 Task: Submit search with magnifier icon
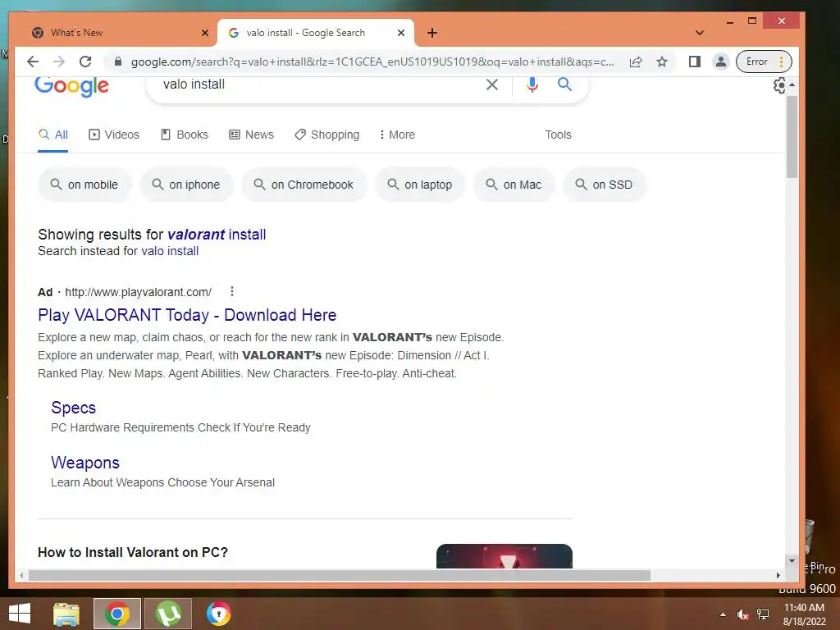pos(564,84)
